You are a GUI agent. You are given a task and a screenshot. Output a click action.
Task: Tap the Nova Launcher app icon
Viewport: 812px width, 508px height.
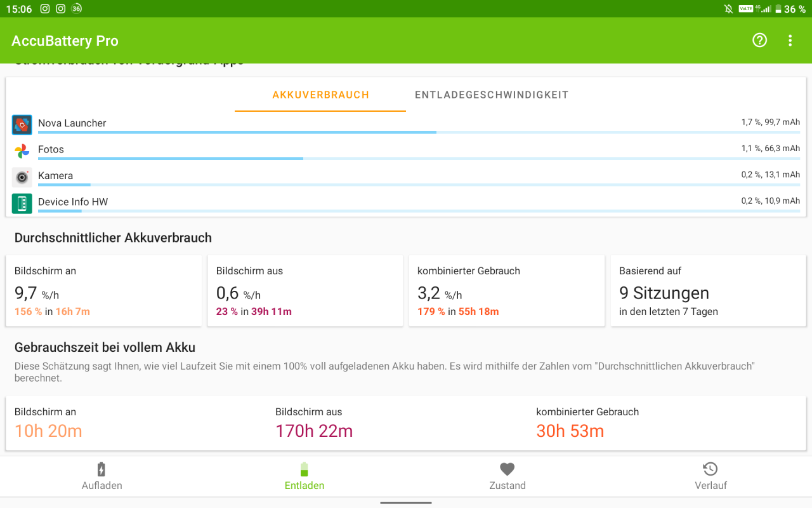click(x=22, y=125)
